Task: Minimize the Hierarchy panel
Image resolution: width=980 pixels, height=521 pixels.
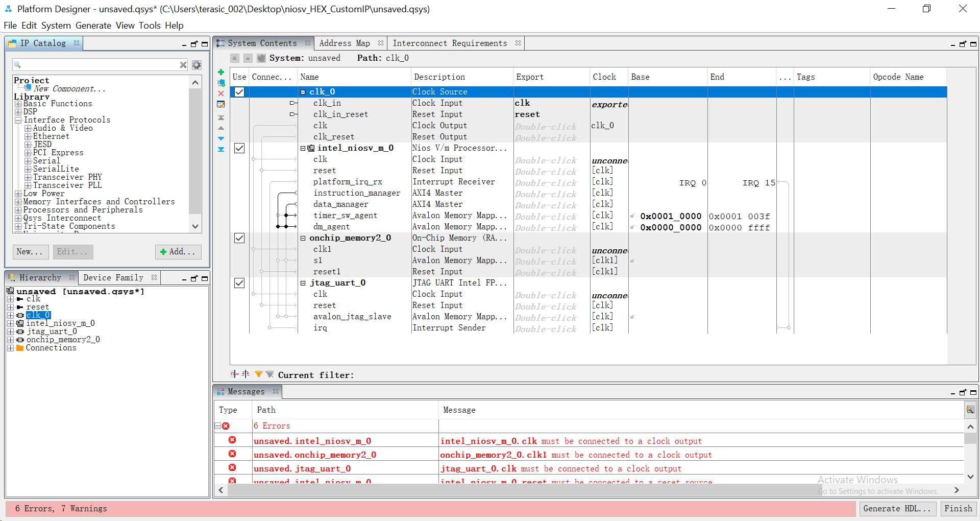Action: [x=184, y=279]
